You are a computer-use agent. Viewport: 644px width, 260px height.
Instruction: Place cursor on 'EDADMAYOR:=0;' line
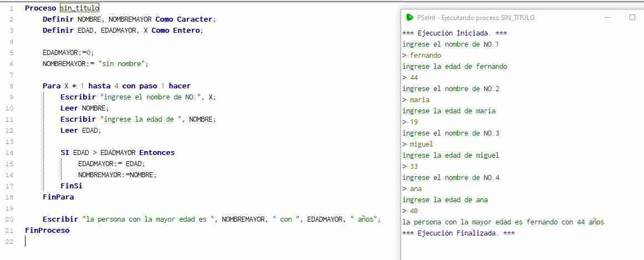tap(69, 53)
